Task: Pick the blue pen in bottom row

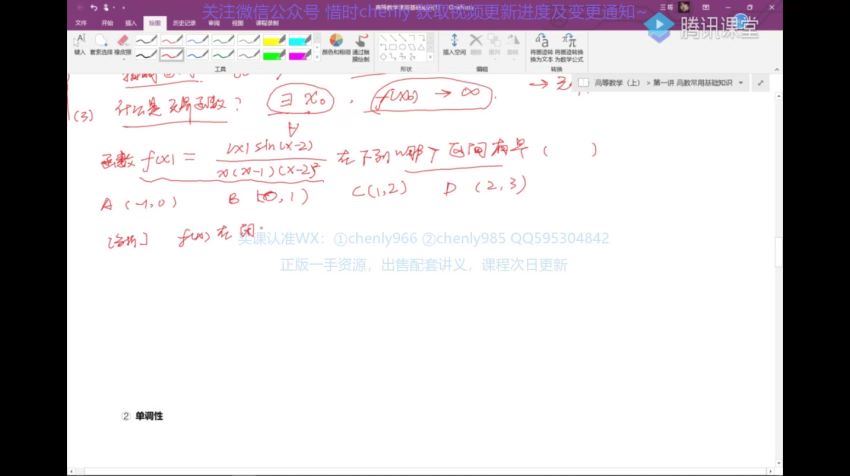Action: [197, 55]
